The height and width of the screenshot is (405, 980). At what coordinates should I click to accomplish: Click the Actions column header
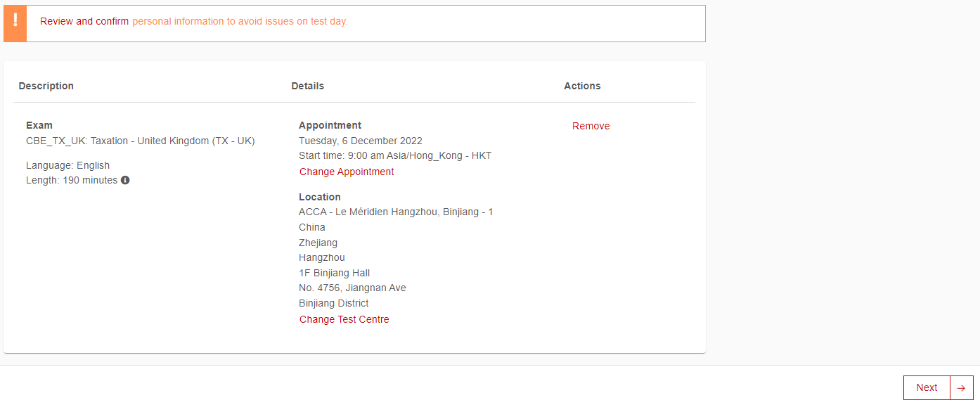tap(582, 86)
